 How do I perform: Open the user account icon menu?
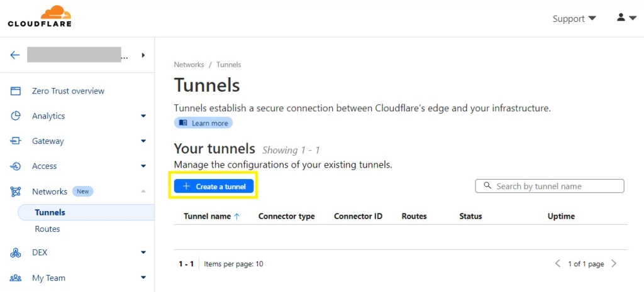(626, 18)
